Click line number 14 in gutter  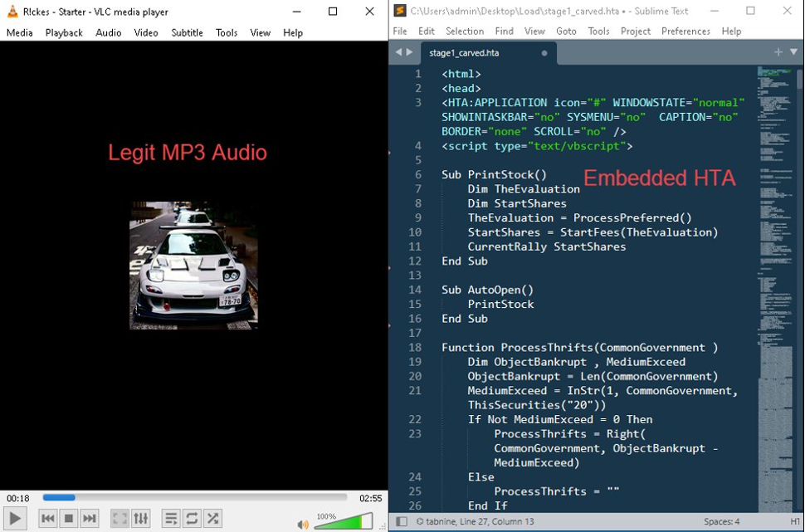tap(415, 290)
